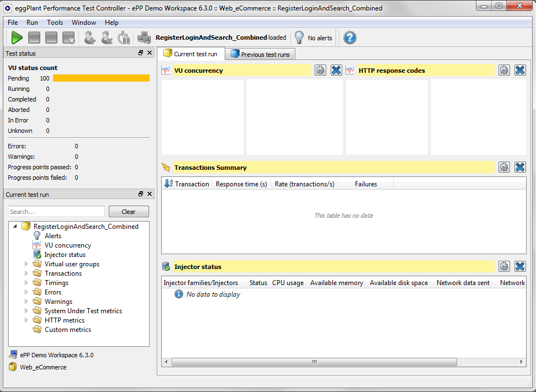536x392 pixels.
Task: Open help via the blue question mark icon
Action: pos(349,37)
